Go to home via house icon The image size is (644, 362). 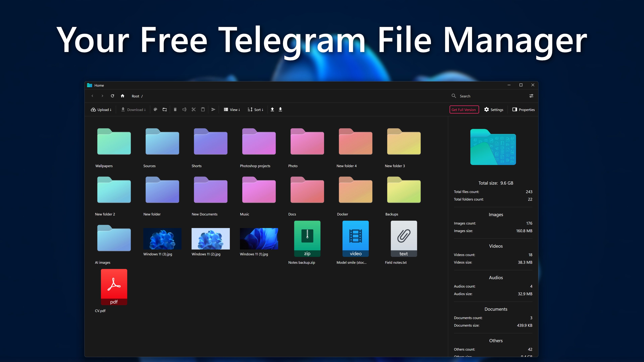click(122, 96)
